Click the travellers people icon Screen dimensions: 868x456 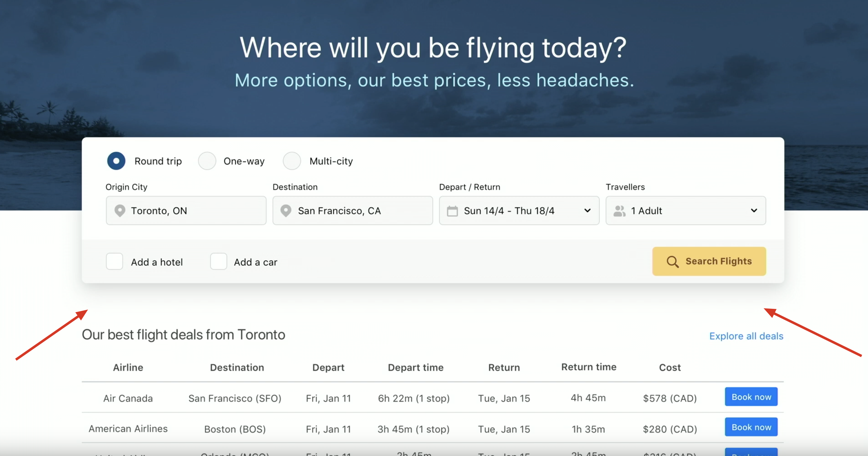tap(619, 211)
